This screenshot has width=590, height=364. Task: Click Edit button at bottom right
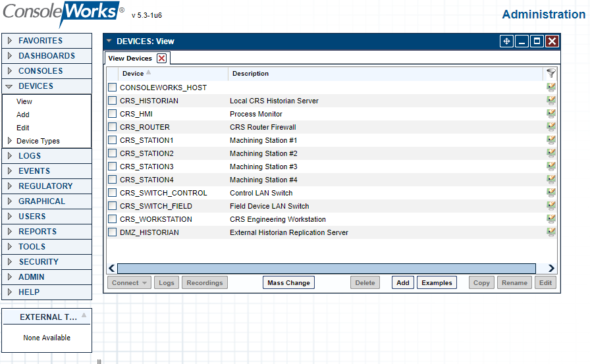pyautogui.click(x=545, y=283)
